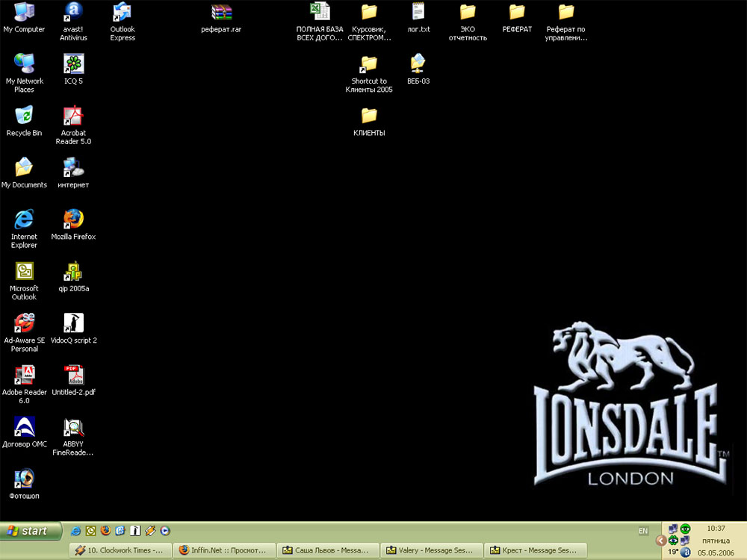Select the лог.txt text file
Screen dimensions: 747x560
(418, 18)
